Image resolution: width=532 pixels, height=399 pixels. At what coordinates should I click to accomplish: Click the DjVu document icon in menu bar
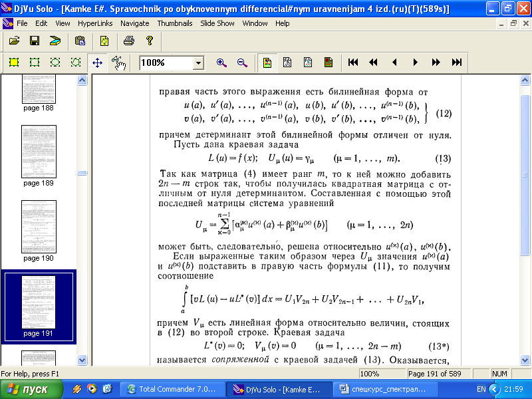(7, 23)
